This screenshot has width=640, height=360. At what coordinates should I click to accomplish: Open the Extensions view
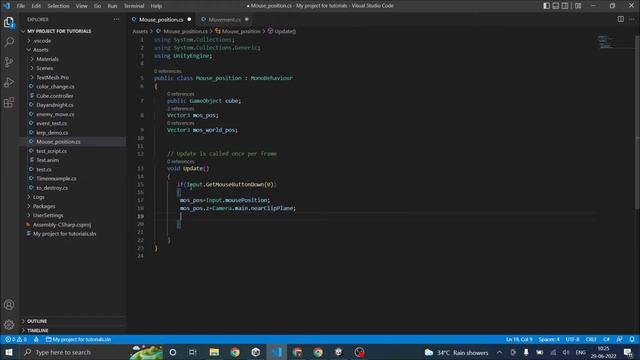point(9,102)
